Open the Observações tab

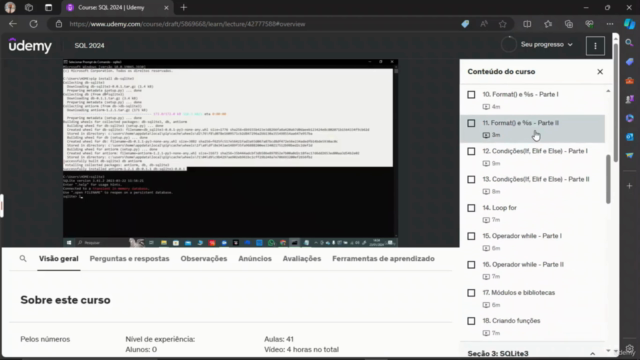[x=204, y=259]
